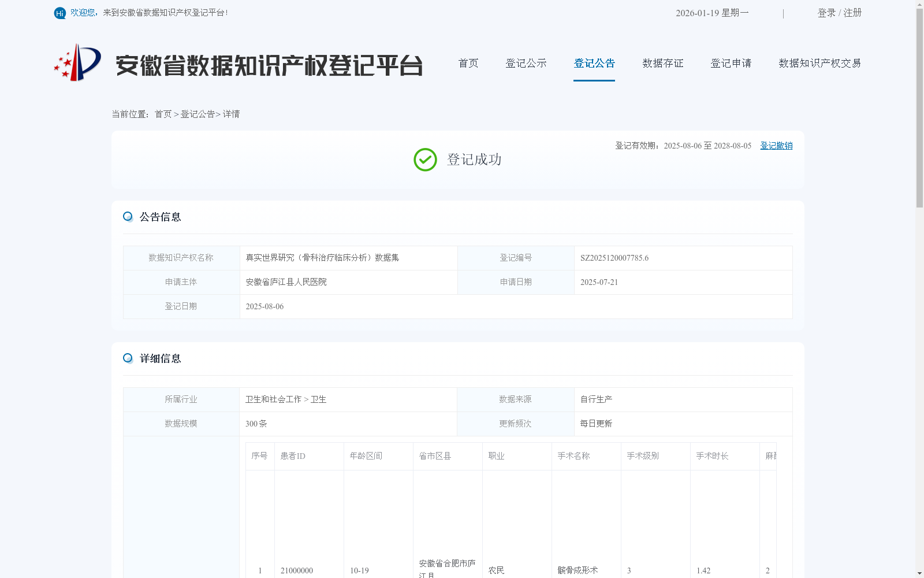
Task: Go to 数据存证 page
Action: [663, 63]
